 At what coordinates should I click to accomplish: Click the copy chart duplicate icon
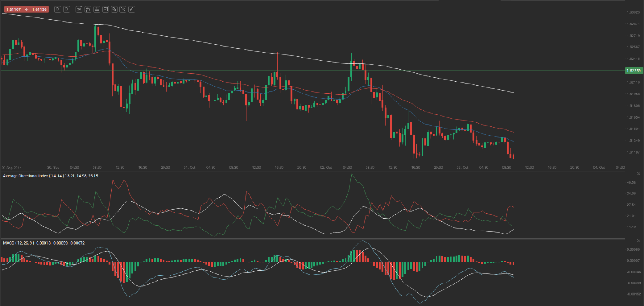coord(114,9)
